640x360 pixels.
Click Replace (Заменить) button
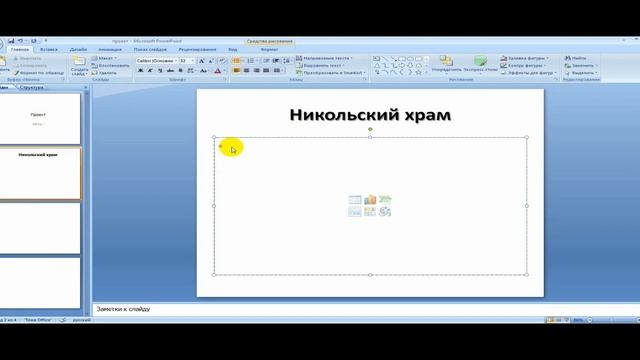[x=581, y=65]
